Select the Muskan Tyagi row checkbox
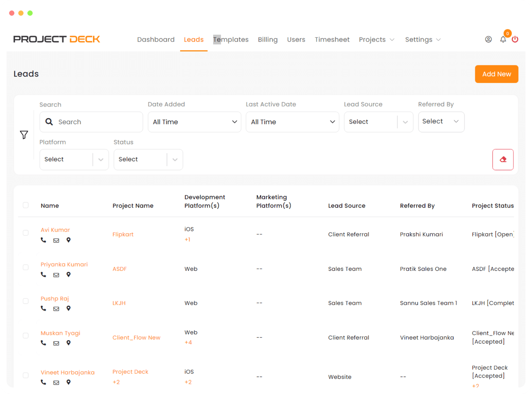532x394 pixels. (26, 335)
